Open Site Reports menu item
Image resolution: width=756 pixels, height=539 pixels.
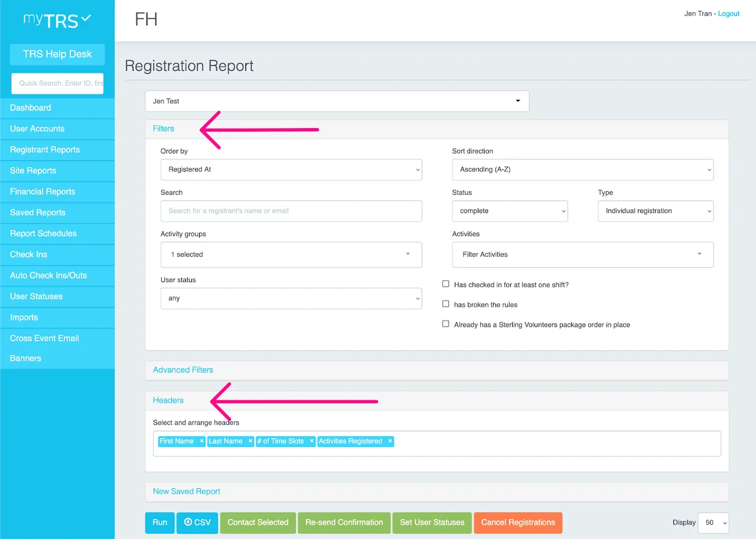point(57,171)
